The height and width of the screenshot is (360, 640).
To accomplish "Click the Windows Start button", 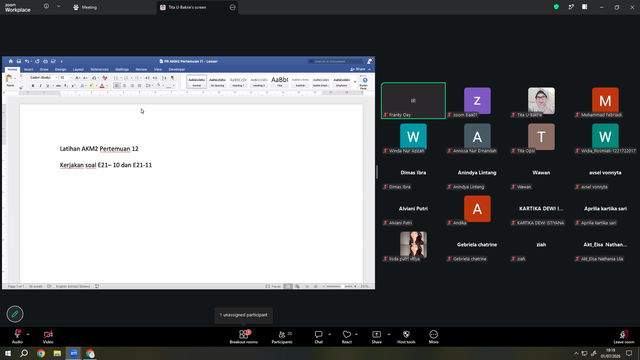I will tap(8, 353).
